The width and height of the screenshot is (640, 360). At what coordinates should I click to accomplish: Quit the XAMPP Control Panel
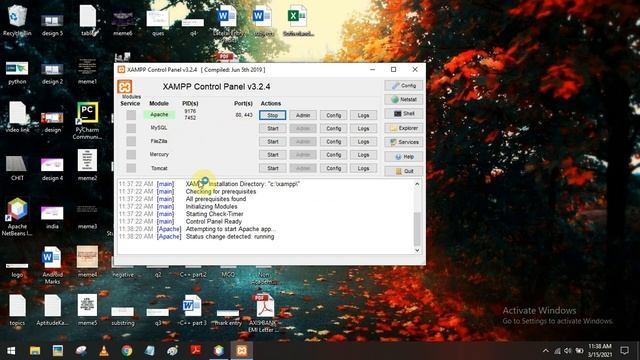404,171
